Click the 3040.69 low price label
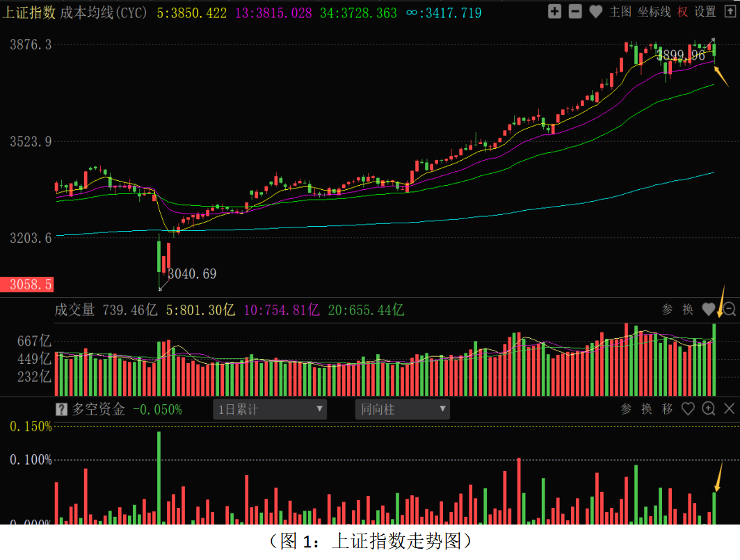Image resolution: width=740 pixels, height=560 pixels. click(x=192, y=274)
